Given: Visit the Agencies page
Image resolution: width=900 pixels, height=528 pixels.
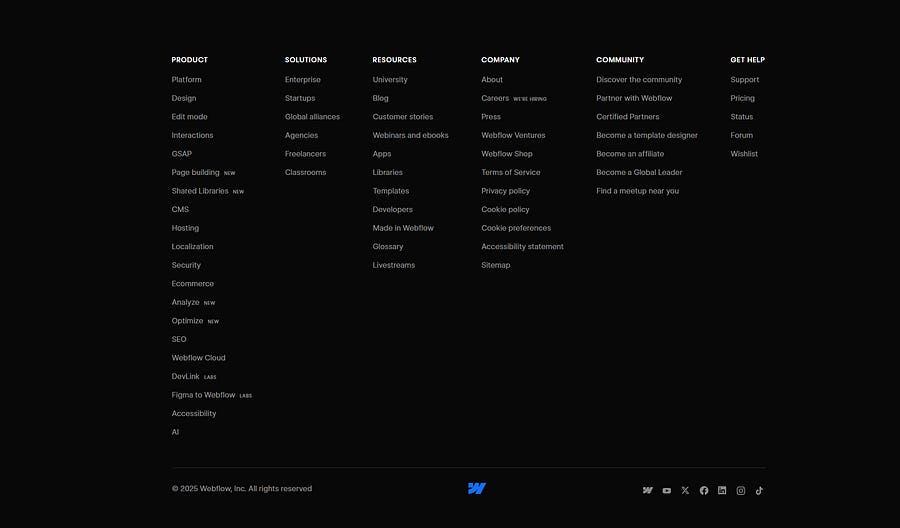Looking at the screenshot, I should (301, 135).
